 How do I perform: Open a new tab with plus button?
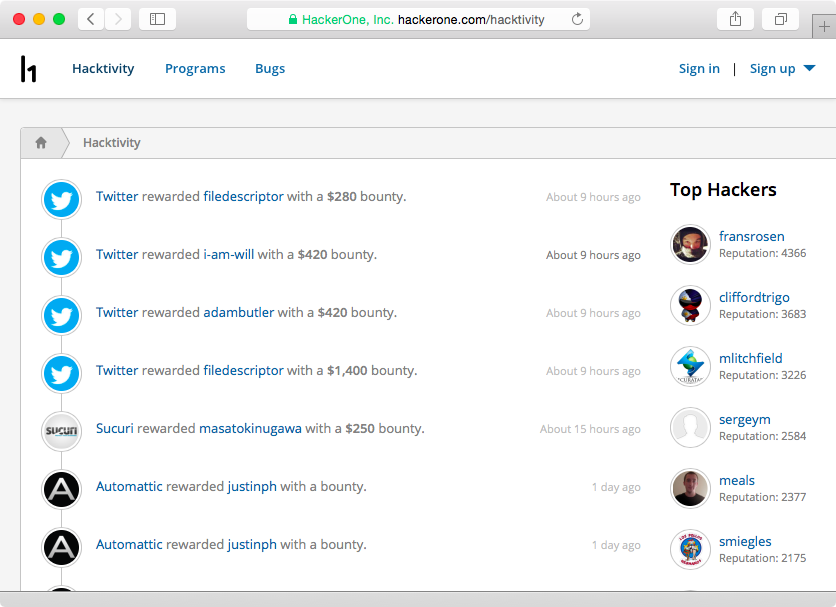point(824,27)
